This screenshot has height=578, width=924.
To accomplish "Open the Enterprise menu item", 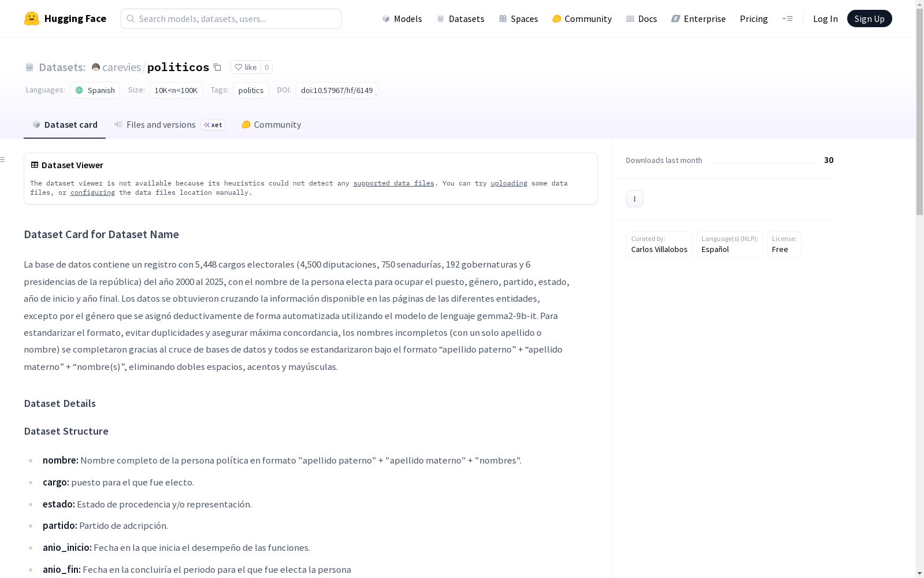I will (x=699, y=18).
